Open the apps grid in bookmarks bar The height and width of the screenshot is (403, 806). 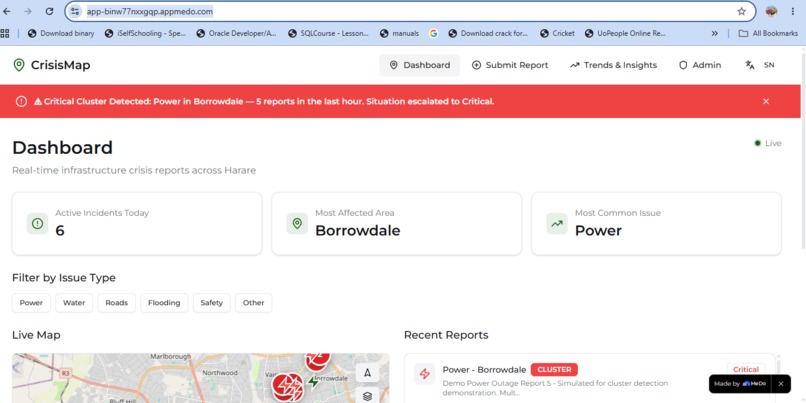pos(5,33)
